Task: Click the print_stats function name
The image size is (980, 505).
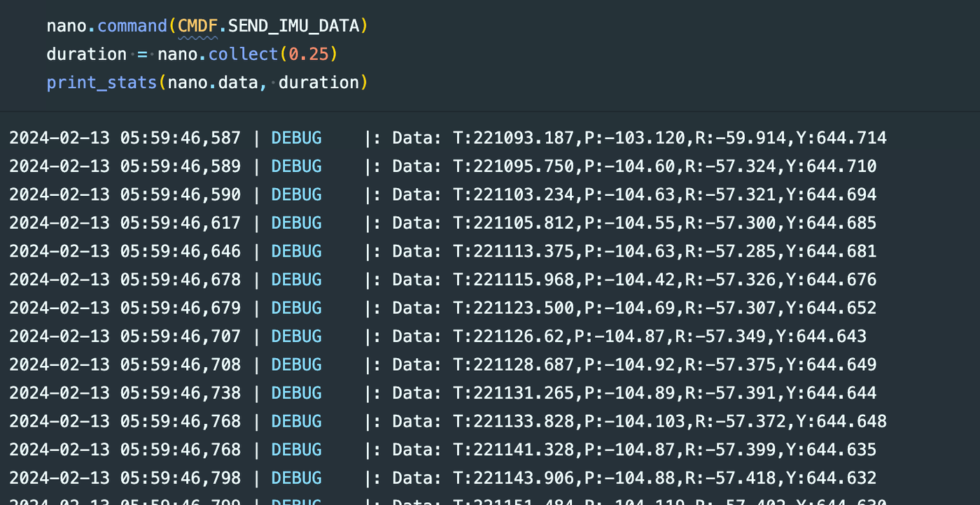Action: (101, 83)
